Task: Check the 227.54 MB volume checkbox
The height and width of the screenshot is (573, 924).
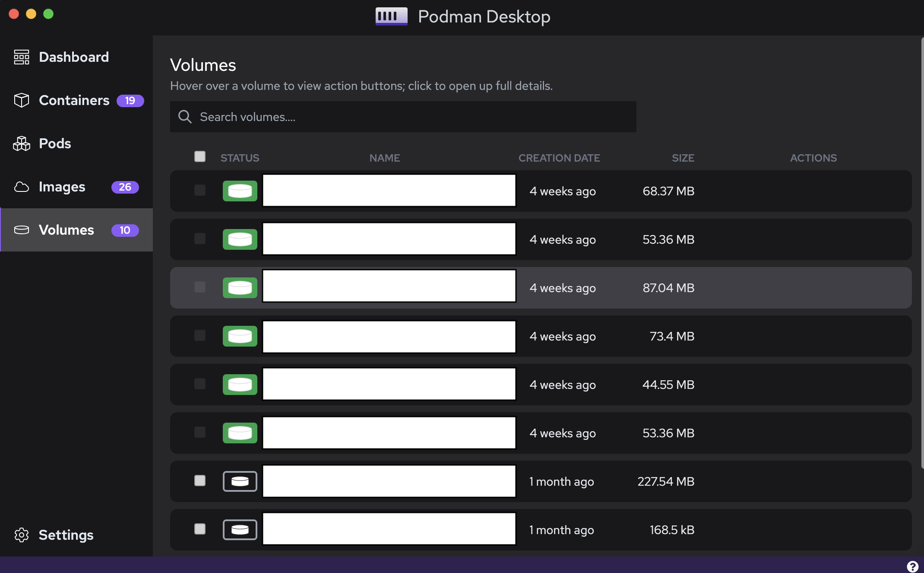Action: (200, 481)
